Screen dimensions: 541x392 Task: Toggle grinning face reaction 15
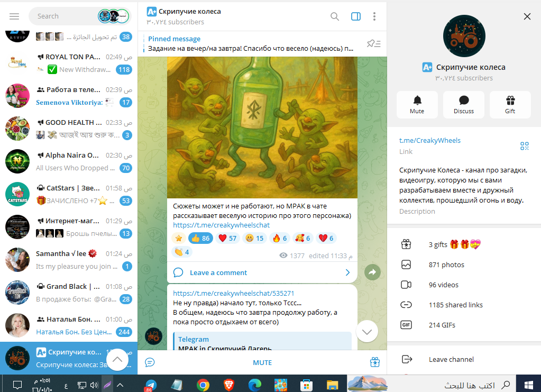point(254,238)
